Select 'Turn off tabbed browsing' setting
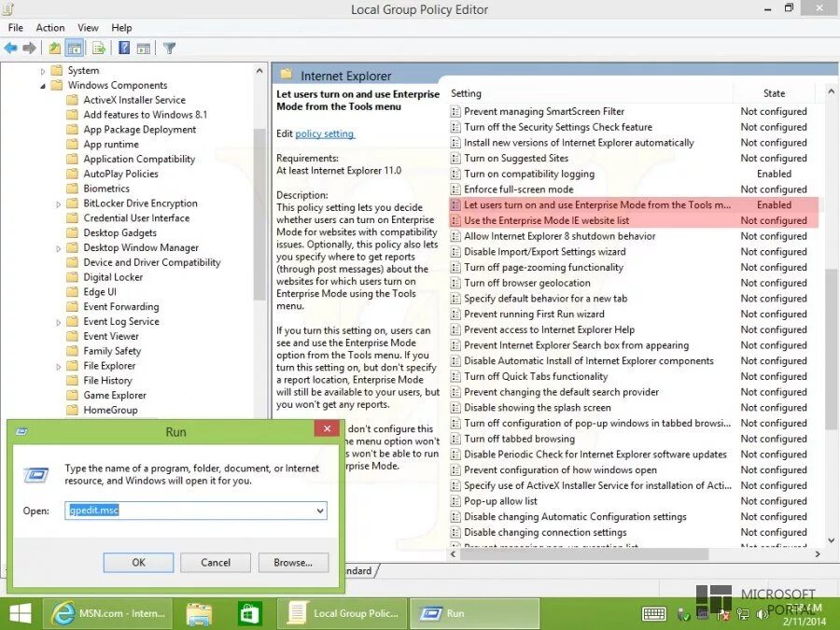Viewport: 840px width, 630px height. pos(519,439)
